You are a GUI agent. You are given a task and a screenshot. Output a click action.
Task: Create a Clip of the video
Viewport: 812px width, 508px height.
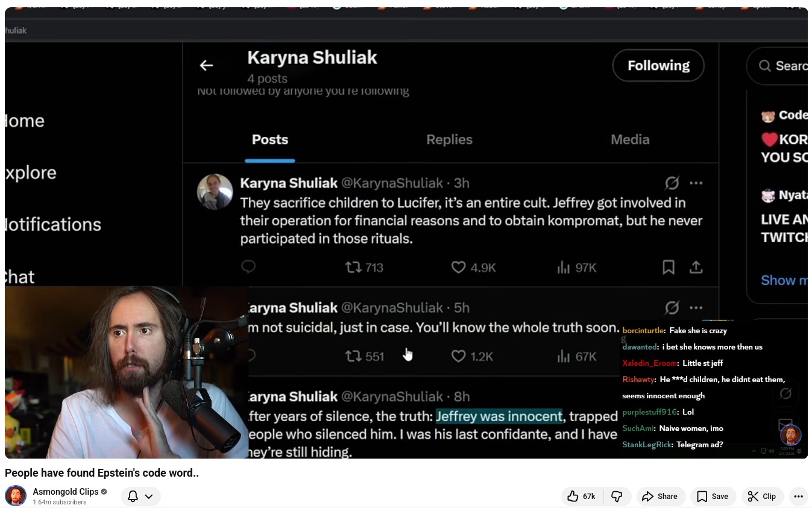coord(762,497)
